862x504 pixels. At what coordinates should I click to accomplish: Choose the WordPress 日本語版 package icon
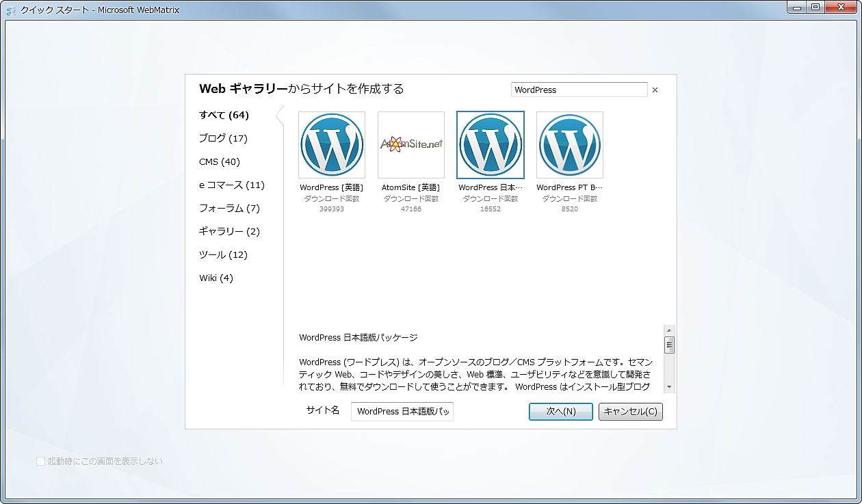pyautogui.click(x=490, y=144)
